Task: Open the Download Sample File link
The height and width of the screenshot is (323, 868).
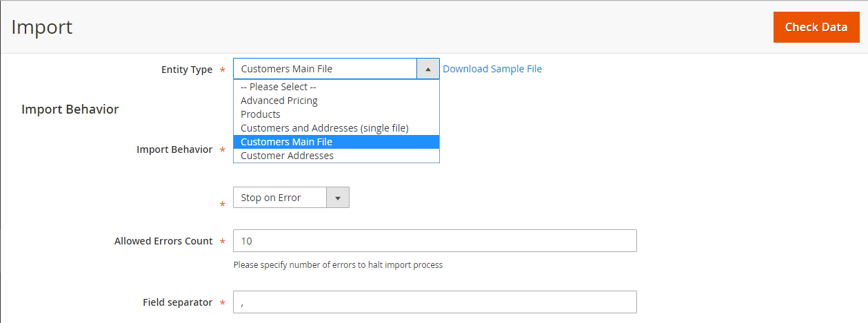Action: [492, 69]
